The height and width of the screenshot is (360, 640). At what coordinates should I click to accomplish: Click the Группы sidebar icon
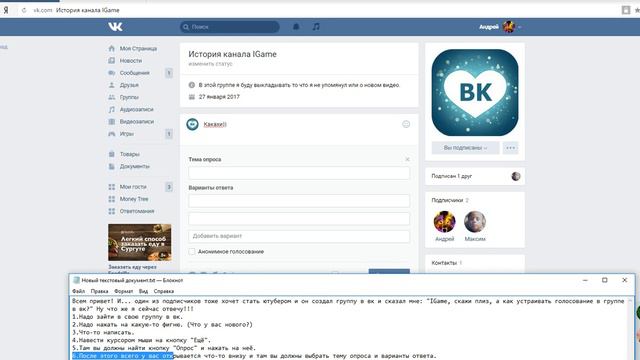point(111,98)
